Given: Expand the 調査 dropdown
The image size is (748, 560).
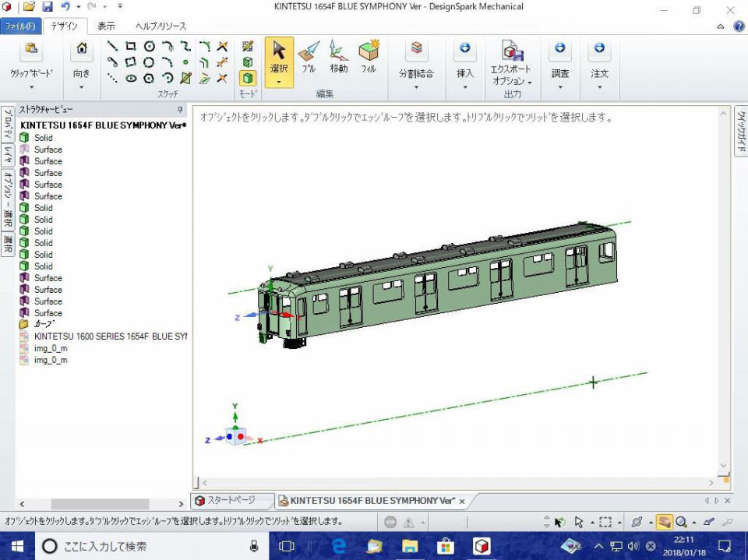Looking at the screenshot, I should point(560,88).
